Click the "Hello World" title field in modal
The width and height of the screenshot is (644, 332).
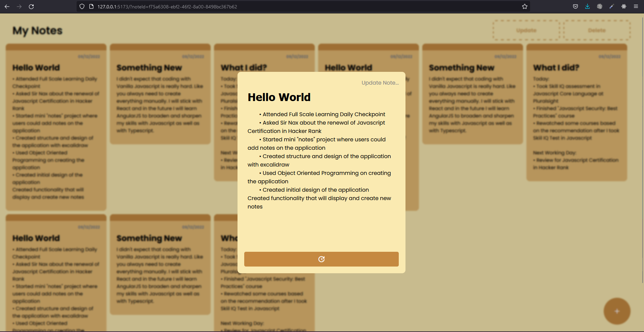point(279,97)
